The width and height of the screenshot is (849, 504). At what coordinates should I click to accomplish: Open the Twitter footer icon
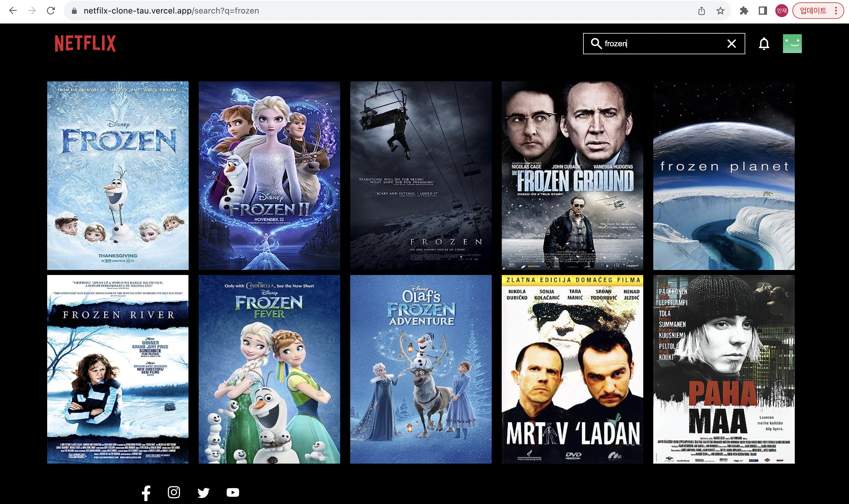pos(203,493)
